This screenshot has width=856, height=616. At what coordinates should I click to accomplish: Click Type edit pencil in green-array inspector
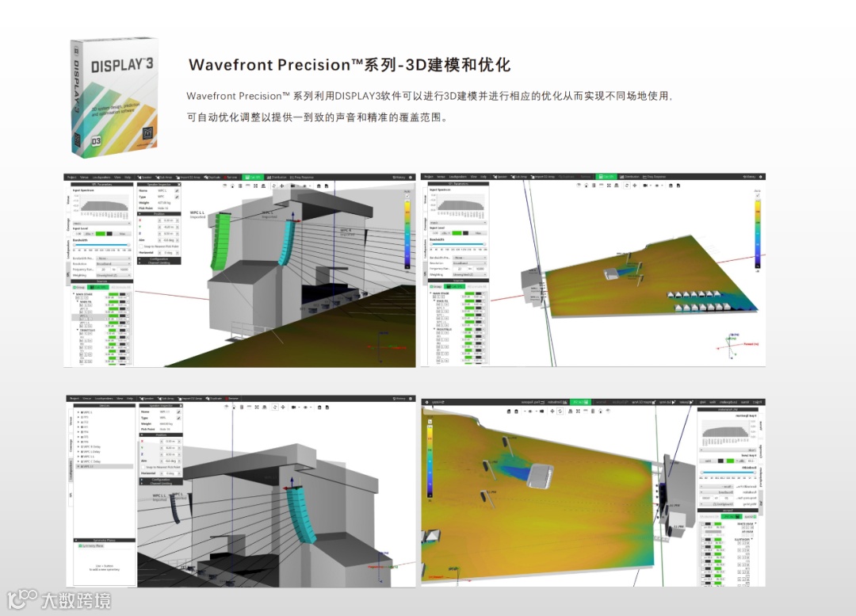(x=177, y=197)
